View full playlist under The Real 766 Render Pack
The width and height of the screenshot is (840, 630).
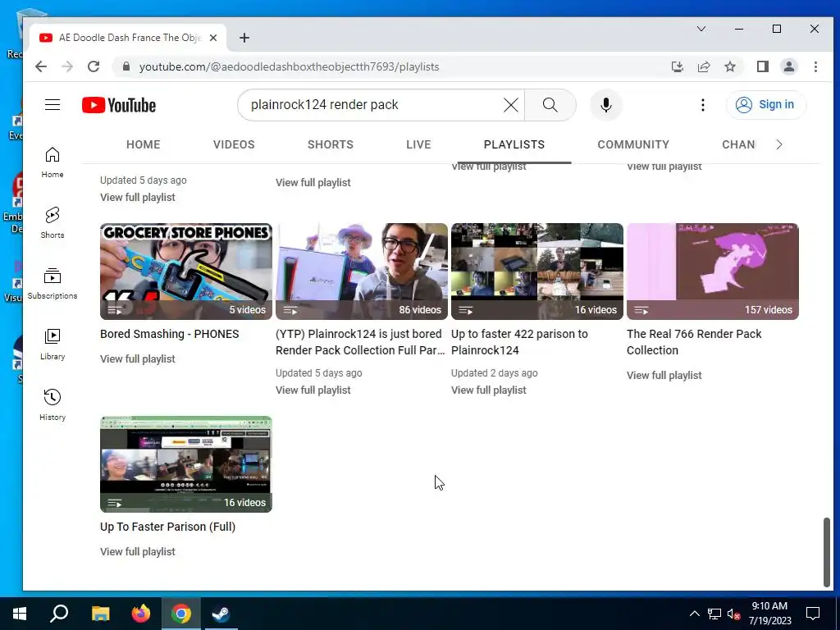664,376
